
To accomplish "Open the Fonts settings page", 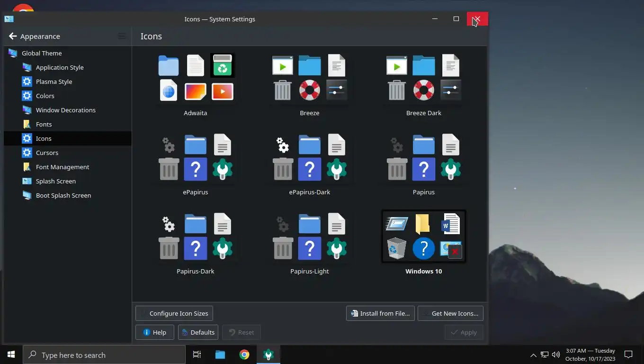I will point(68,124).
